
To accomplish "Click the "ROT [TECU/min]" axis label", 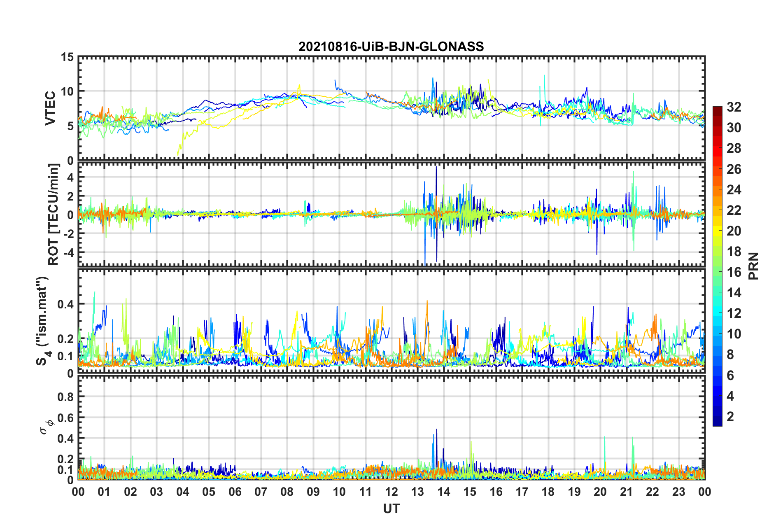I will pyautogui.click(x=54, y=215).
